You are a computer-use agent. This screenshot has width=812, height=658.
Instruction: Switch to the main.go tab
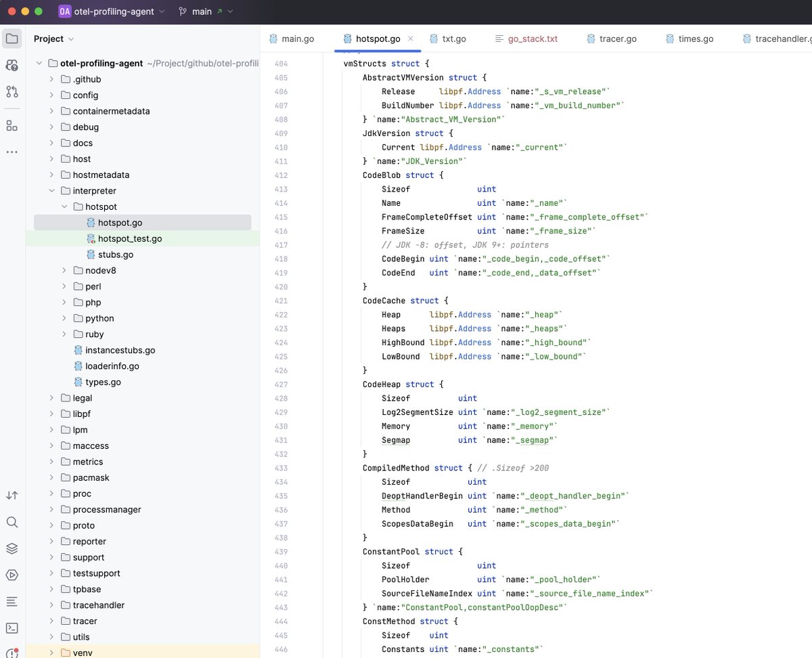[292, 39]
